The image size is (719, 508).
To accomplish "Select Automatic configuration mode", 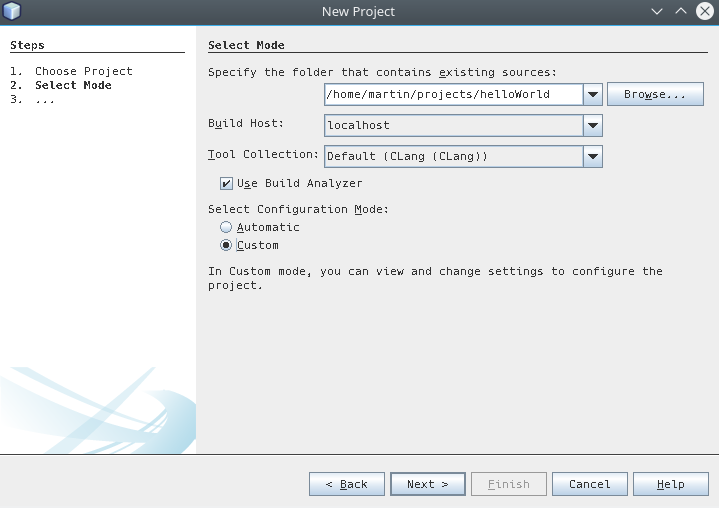I will 226,227.
